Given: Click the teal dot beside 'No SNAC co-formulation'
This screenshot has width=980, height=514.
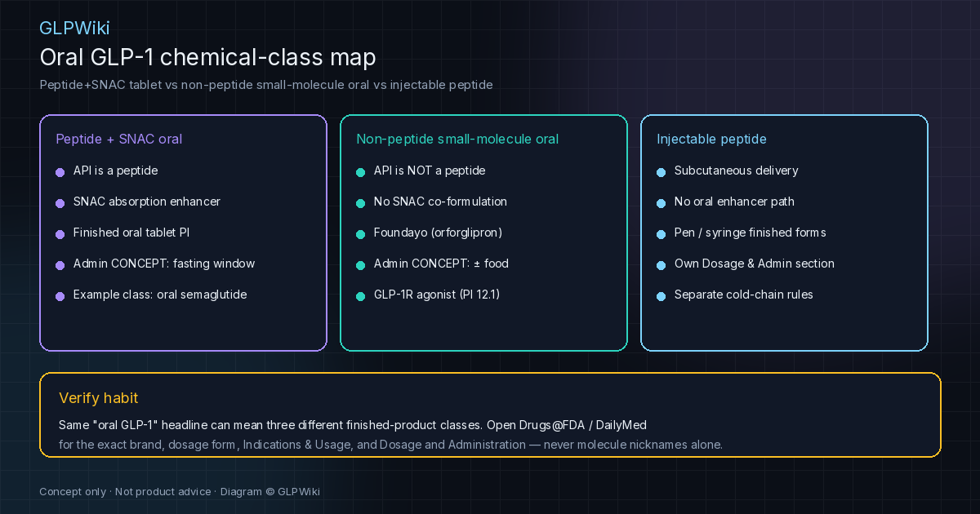Looking at the screenshot, I should pos(360,203).
